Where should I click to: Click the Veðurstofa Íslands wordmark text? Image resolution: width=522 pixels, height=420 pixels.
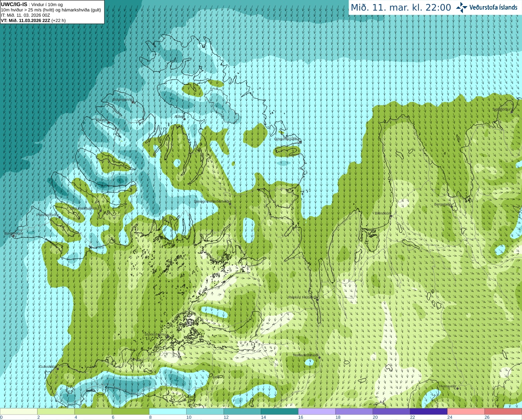pyautogui.click(x=493, y=7)
